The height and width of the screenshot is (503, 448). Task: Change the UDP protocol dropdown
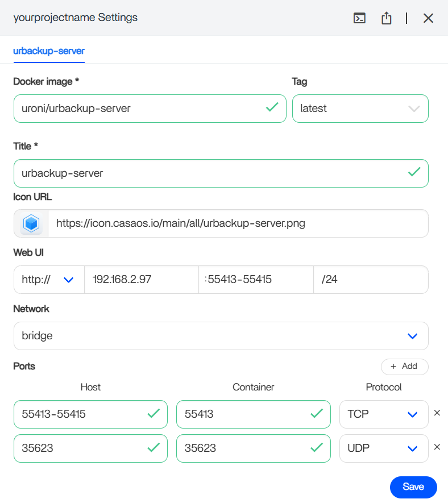click(383, 448)
